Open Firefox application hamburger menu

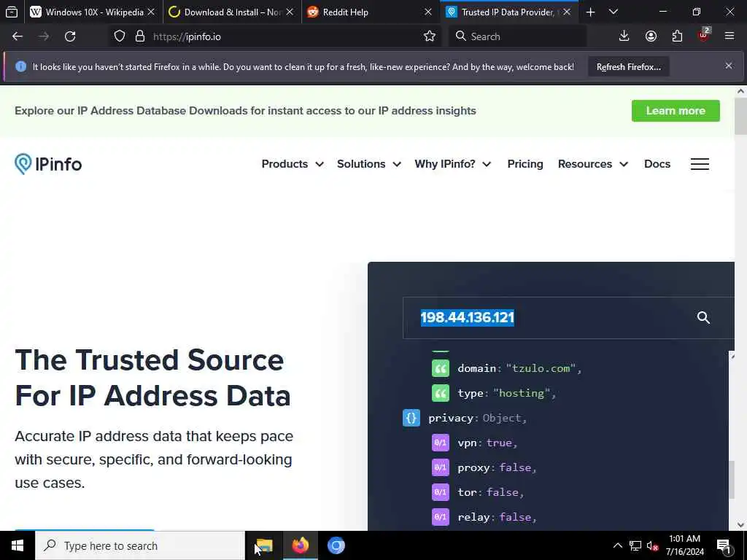(729, 36)
